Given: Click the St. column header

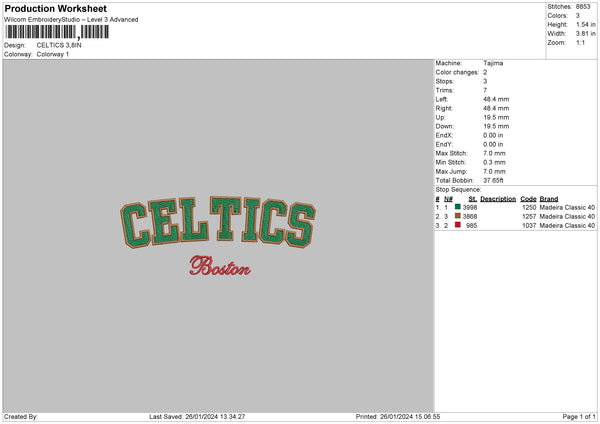Looking at the screenshot, I should coord(473,199).
